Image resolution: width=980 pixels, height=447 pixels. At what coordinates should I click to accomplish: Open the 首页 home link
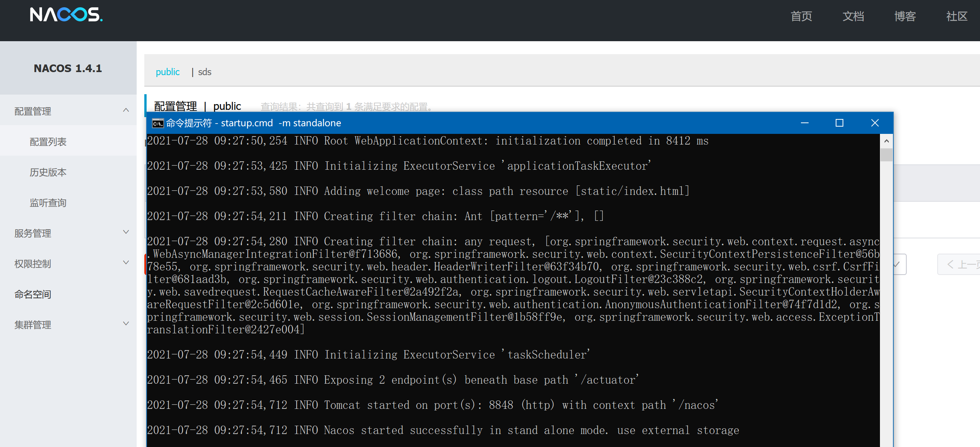801,16
